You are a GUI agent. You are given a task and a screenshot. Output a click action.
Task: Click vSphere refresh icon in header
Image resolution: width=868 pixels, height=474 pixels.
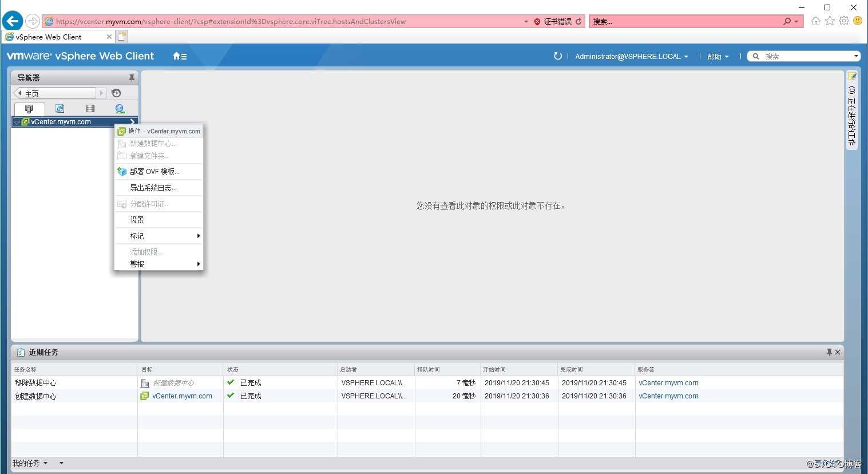[x=558, y=56]
